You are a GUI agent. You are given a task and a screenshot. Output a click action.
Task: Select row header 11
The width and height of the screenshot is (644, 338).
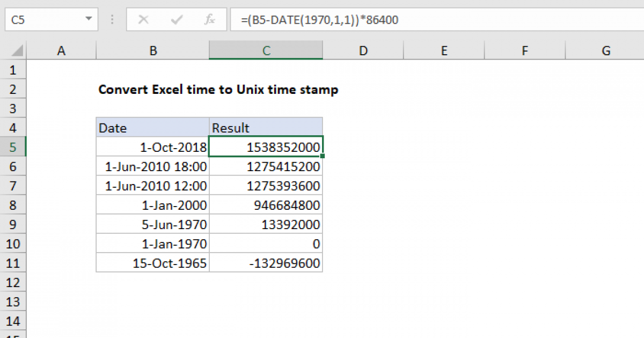point(13,263)
